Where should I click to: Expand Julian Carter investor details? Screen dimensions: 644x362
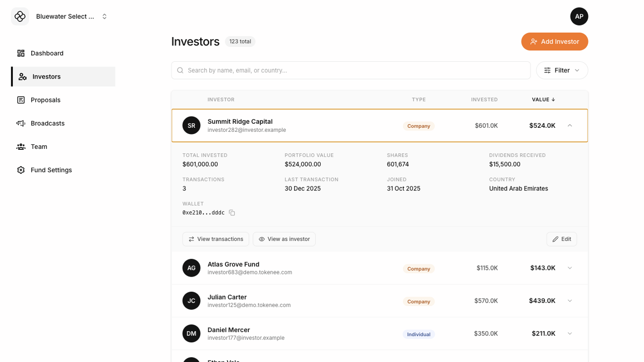tap(570, 301)
